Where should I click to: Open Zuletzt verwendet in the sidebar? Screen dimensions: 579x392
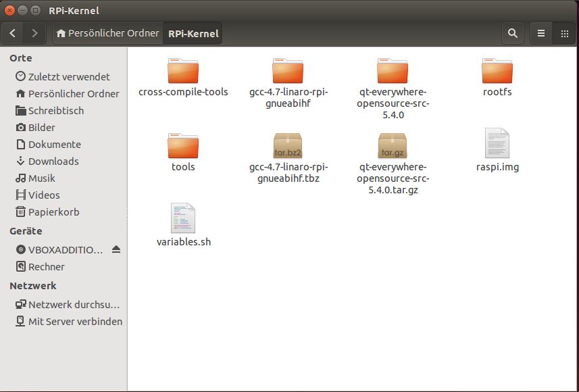63,76
